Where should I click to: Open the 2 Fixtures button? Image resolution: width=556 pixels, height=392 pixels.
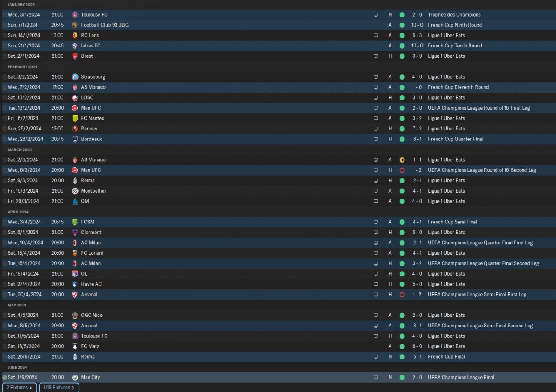19,388
